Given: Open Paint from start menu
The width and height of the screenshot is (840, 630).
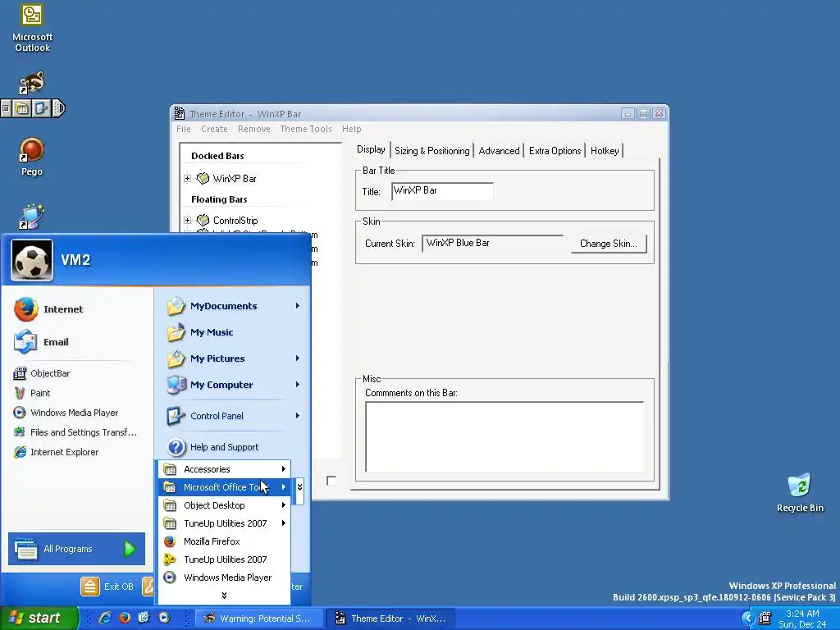Looking at the screenshot, I should point(32,393).
